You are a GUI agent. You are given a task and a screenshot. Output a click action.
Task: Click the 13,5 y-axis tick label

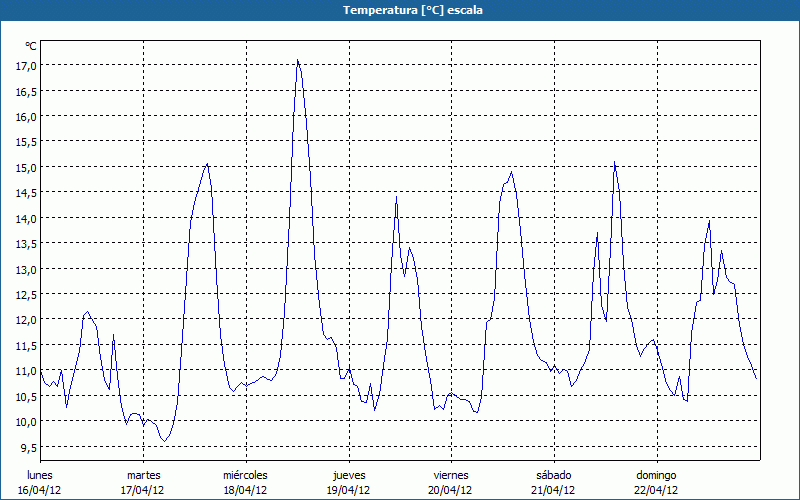pos(26,243)
